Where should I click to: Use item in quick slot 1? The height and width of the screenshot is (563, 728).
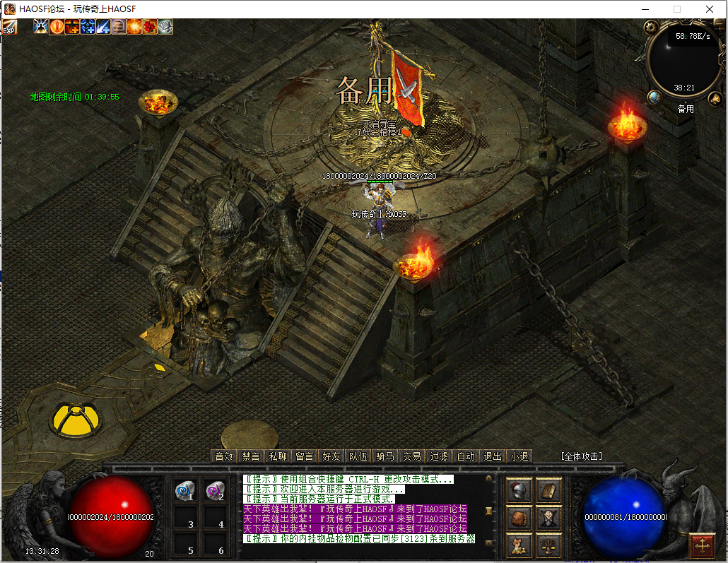pyautogui.click(x=185, y=490)
